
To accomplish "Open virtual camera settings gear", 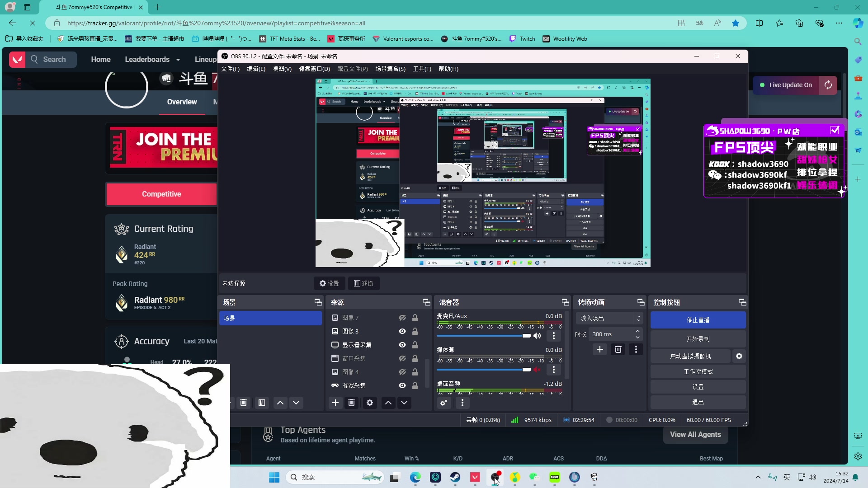I will pyautogui.click(x=739, y=356).
